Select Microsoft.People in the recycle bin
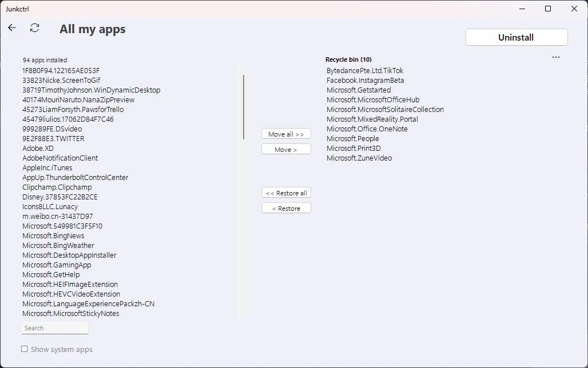 pyautogui.click(x=352, y=138)
